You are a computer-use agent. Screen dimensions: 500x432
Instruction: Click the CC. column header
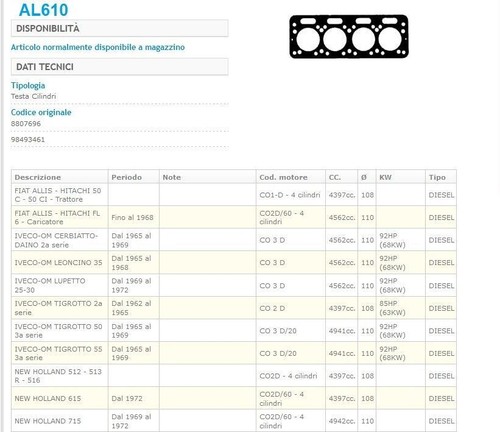tap(335, 177)
